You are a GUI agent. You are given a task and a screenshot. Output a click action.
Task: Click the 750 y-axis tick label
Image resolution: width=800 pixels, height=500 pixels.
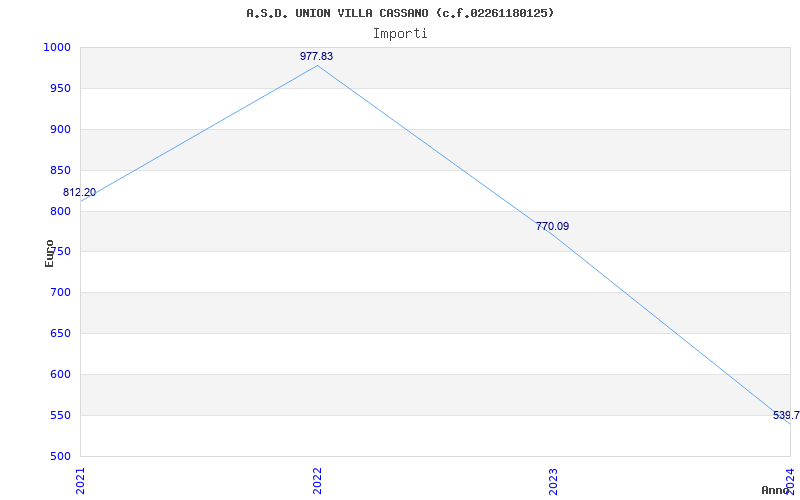[62, 252]
